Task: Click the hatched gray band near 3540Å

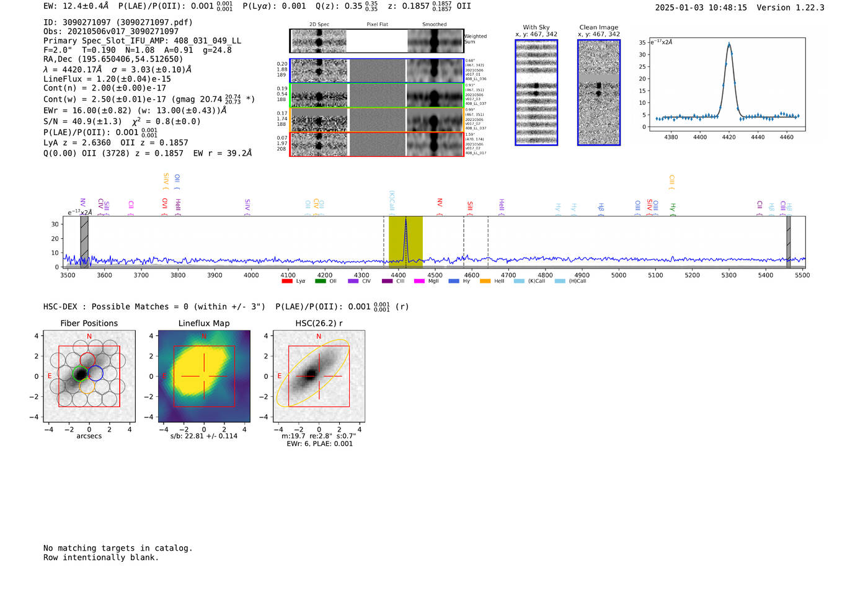Action: [x=84, y=242]
